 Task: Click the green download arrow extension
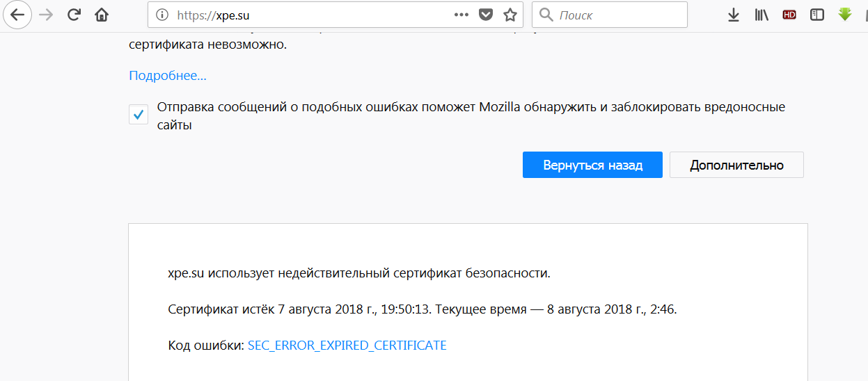pos(845,14)
